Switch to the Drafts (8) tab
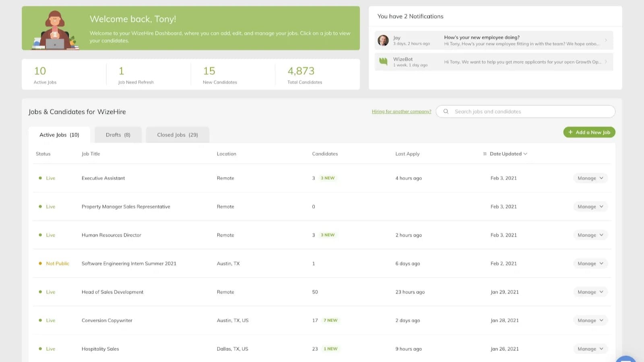 [x=118, y=135]
